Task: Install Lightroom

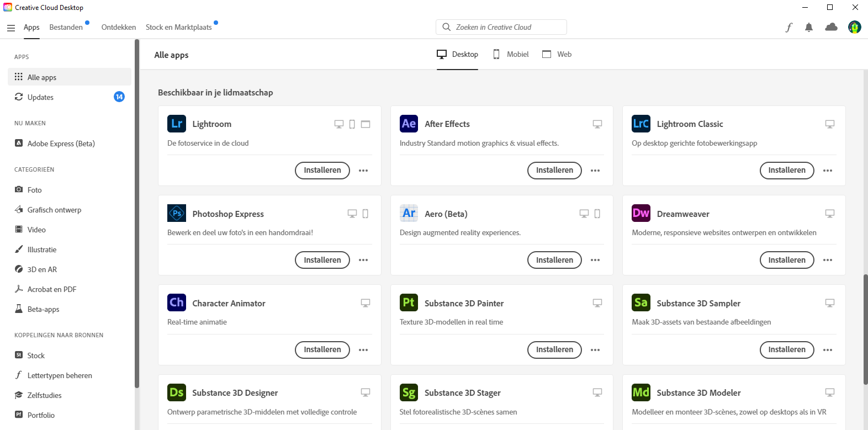Action: 322,171
